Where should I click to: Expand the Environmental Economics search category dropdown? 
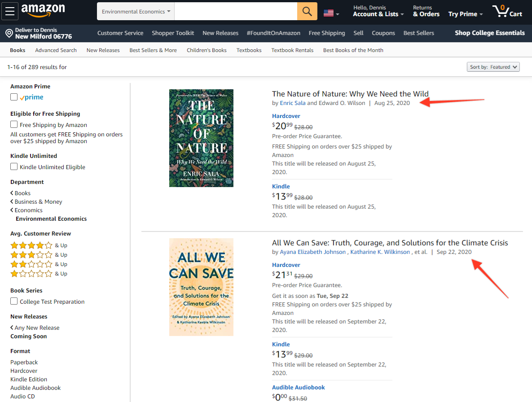[136, 11]
